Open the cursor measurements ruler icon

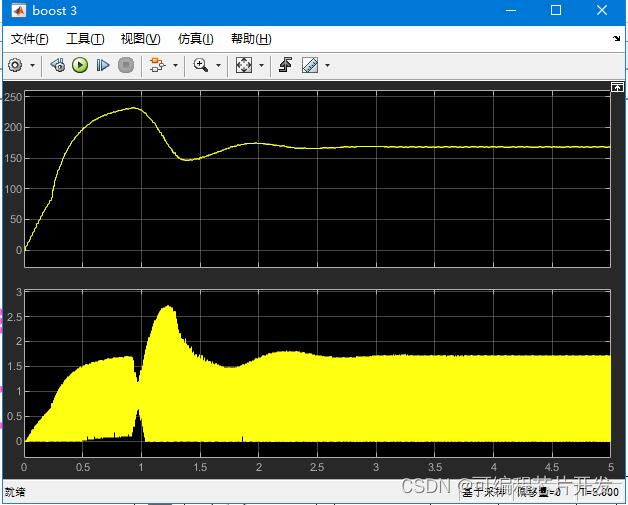pyautogui.click(x=310, y=65)
